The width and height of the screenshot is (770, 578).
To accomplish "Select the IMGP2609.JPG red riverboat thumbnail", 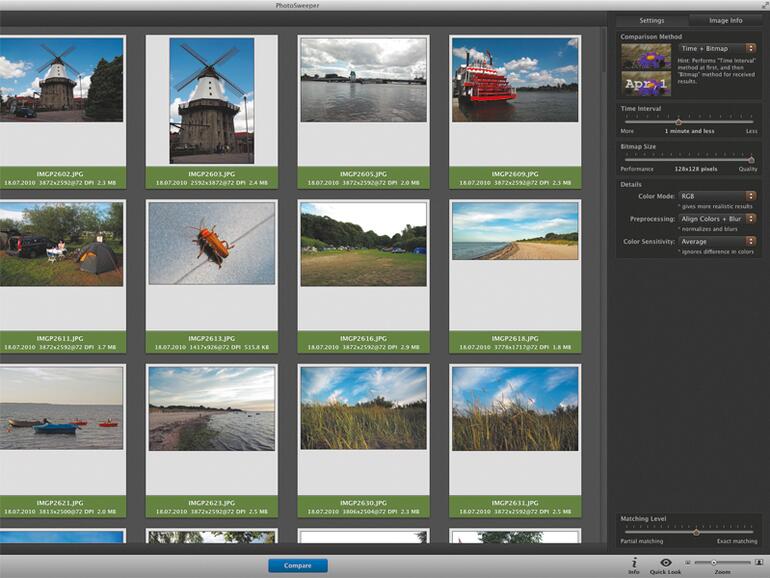I will click(515, 80).
